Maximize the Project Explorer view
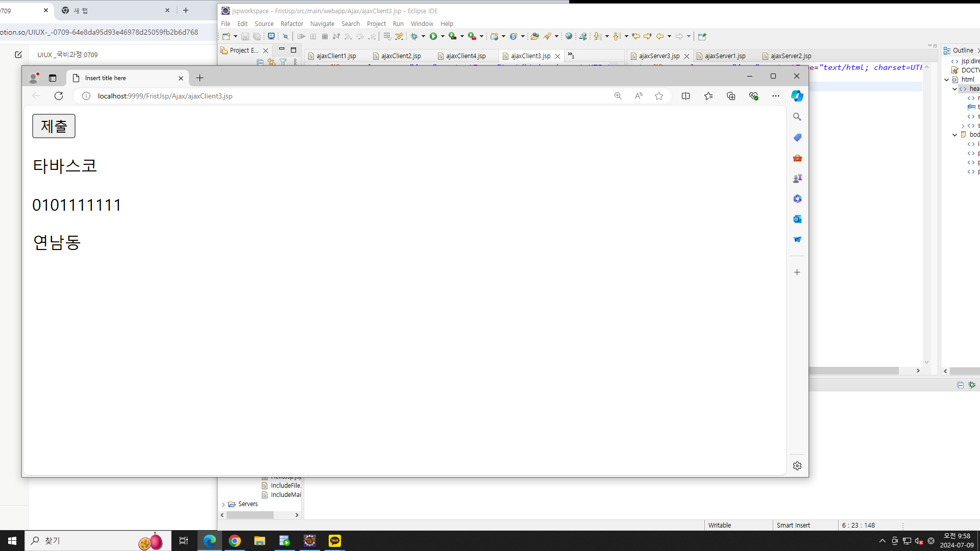Screen dimensions: 980x551 (x=293, y=50)
